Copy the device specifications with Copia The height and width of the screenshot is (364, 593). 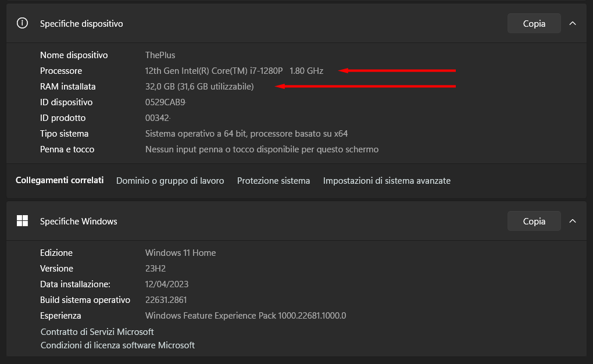[534, 23]
